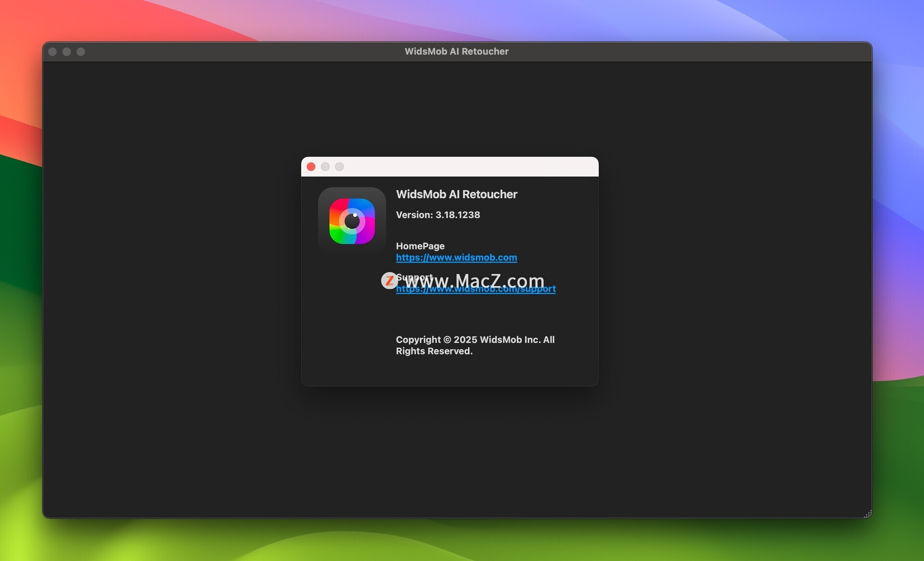This screenshot has height=561, width=924.
Task: Click the main window title bar text
Action: [x=456, y=52]
